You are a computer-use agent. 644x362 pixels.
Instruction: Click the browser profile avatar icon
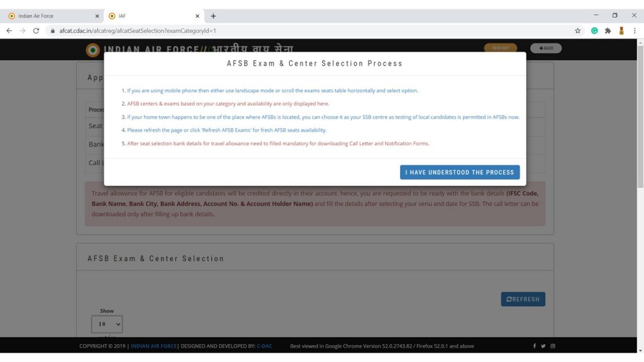pos(621,30)
